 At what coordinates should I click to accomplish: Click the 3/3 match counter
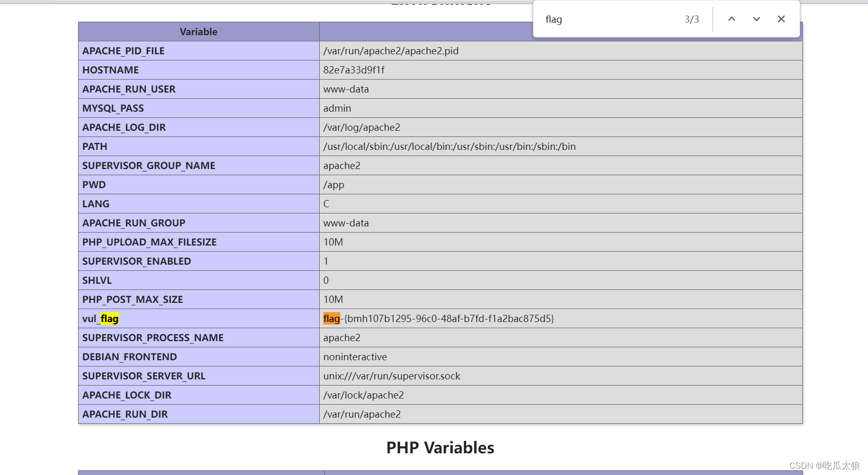(692, 19)
